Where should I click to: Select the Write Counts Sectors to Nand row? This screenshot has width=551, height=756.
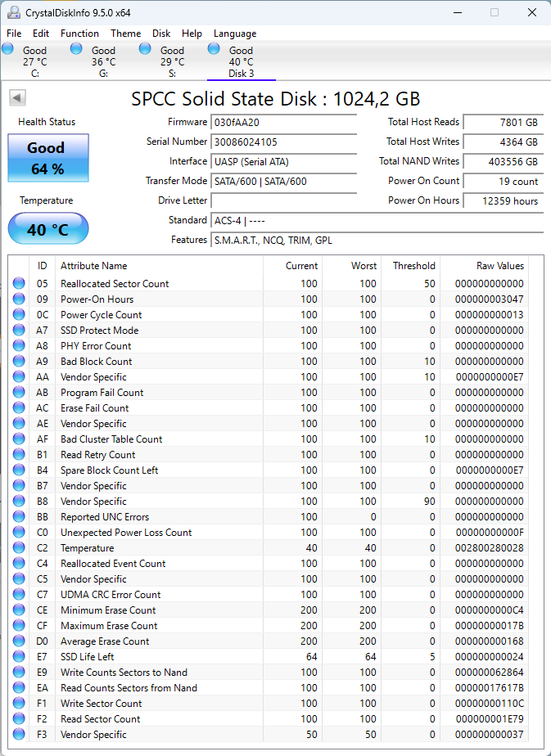tap(269, 672)
